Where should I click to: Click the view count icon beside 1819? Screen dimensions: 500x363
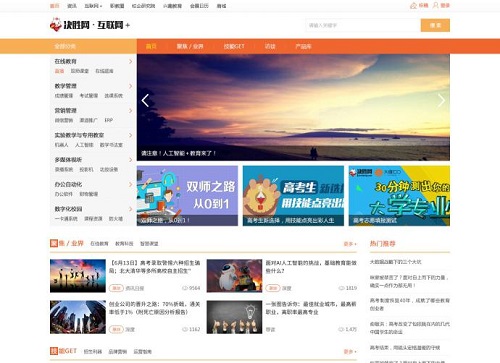pyautogui.click(x=342, y=288)
